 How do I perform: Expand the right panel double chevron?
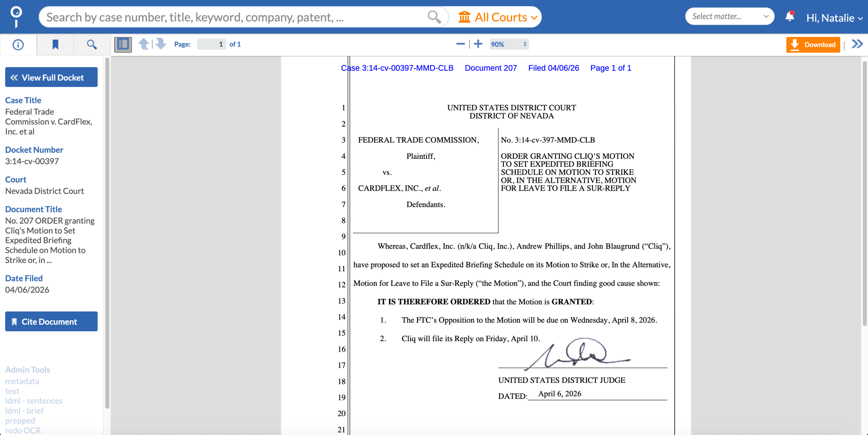[857, 44]
